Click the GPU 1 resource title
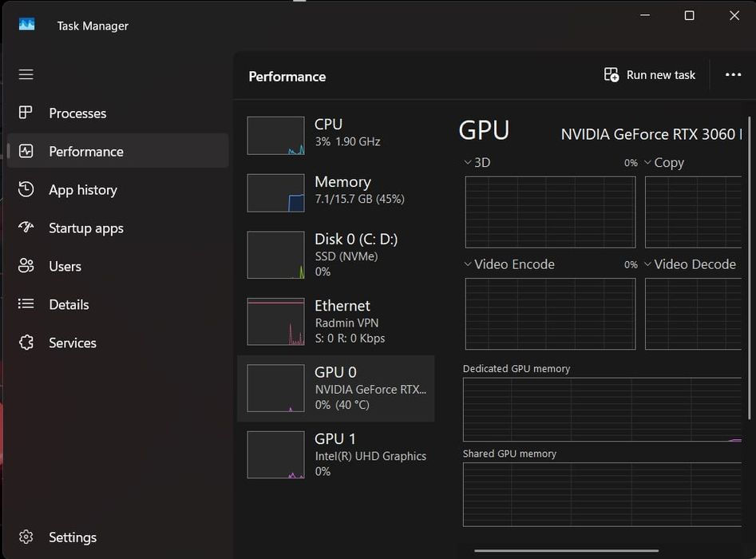 (335, 439)
